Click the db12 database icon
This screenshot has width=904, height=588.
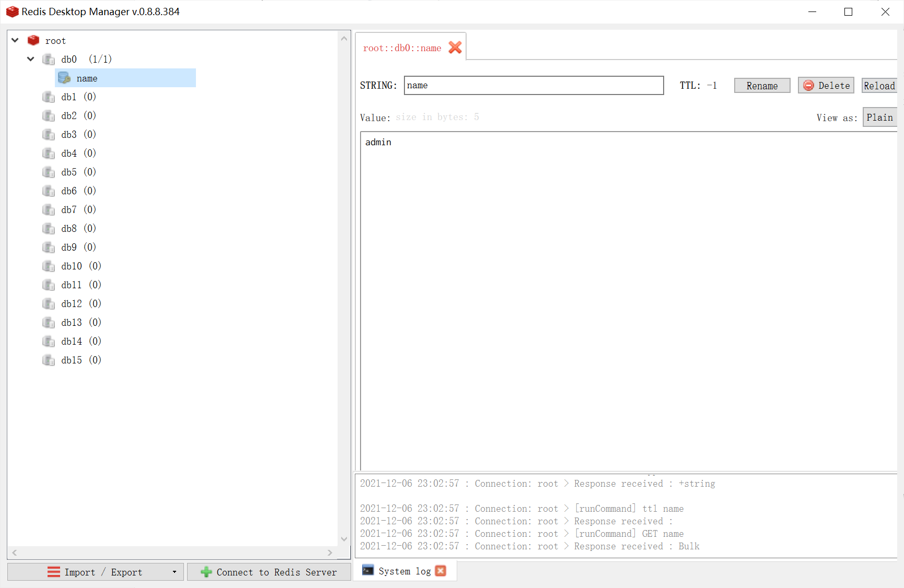click(49, 303)
